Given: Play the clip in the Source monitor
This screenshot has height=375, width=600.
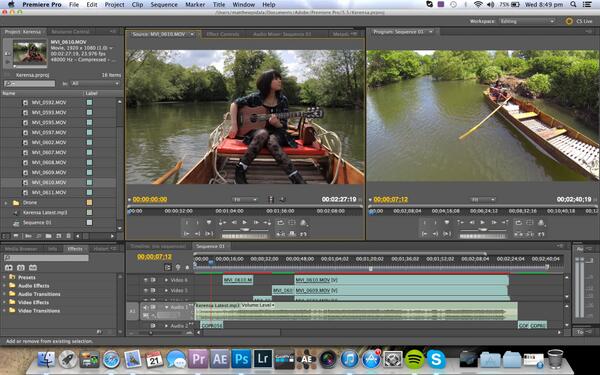Looking at the screenshot, I should click(245, 222).
